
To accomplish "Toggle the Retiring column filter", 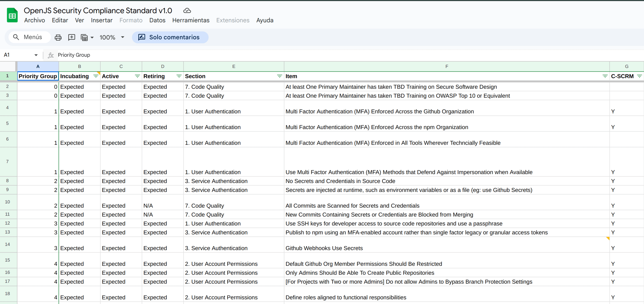I will [x=179, y=76].
